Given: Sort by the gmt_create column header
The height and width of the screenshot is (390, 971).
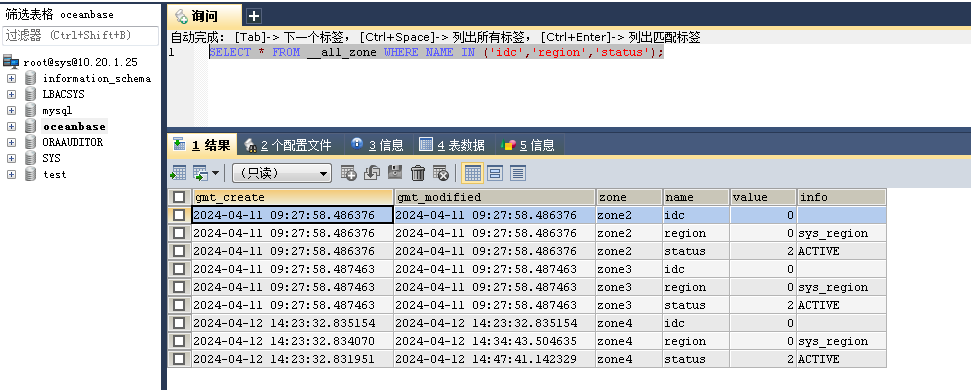Looking at the screenshot, I should (x=292, y=197).
